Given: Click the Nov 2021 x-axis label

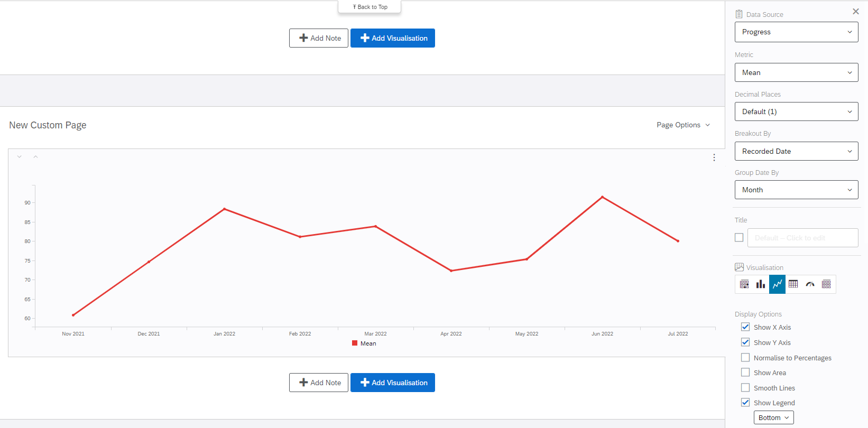Looking at the screenshot, I should tap(73, 334).
